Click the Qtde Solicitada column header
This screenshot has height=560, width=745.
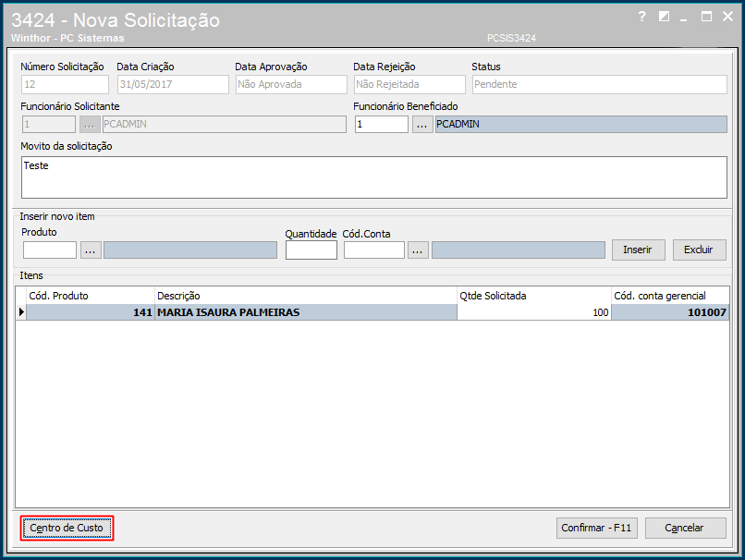(534, 296)
